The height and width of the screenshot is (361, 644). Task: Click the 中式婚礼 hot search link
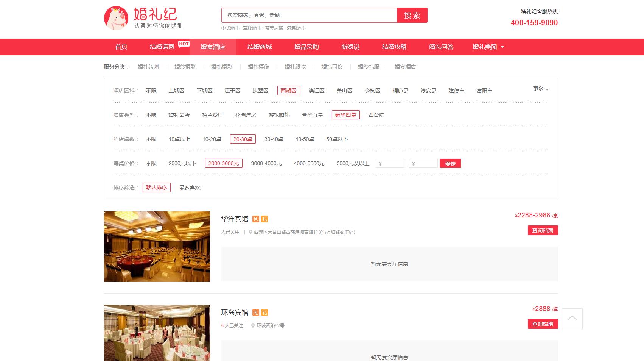[230, 28]
